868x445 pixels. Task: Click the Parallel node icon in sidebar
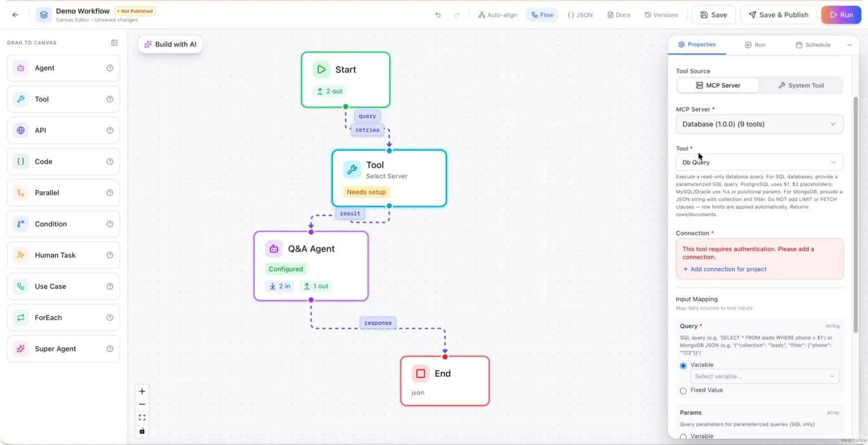point(21,193)
